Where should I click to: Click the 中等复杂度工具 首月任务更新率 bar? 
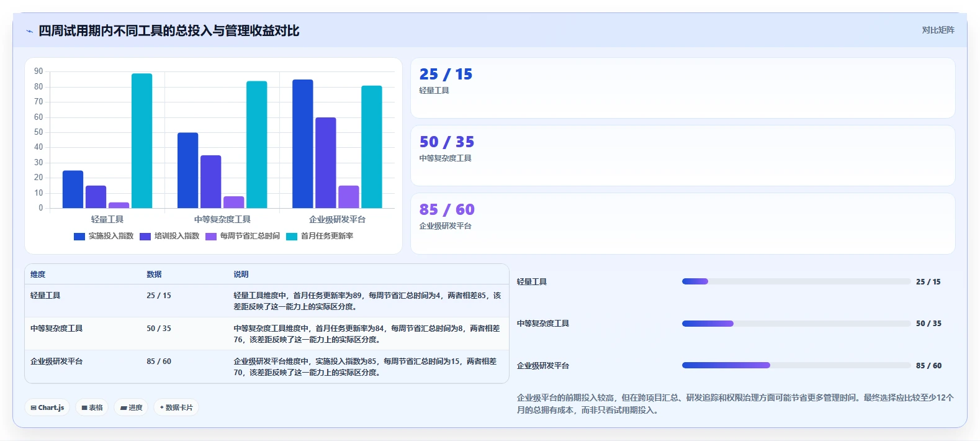coord(256,145)
